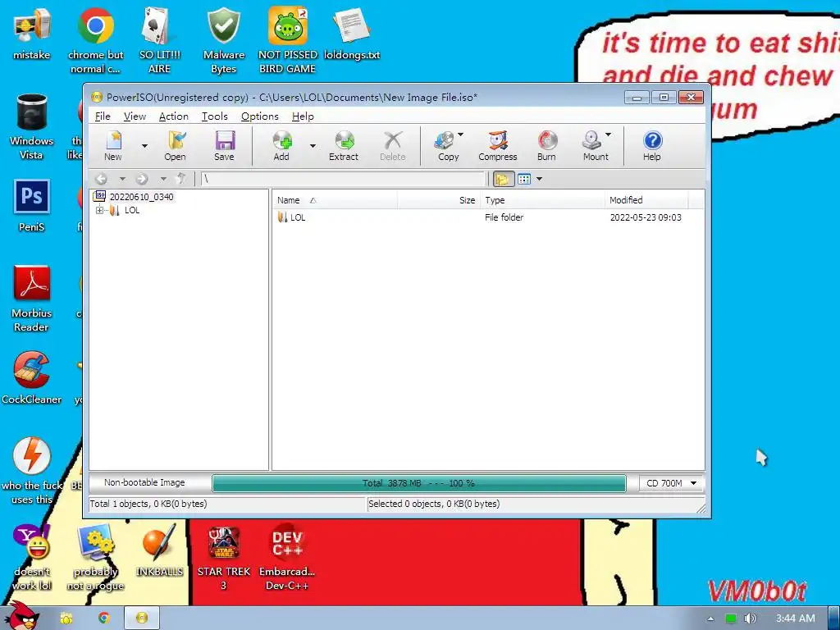Open the New button dropdown arrow
The image size is (840, 630).
pos(144,146)
